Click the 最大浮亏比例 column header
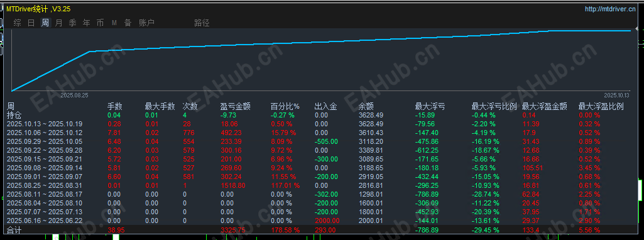644x240 pixels. point(494,107)
